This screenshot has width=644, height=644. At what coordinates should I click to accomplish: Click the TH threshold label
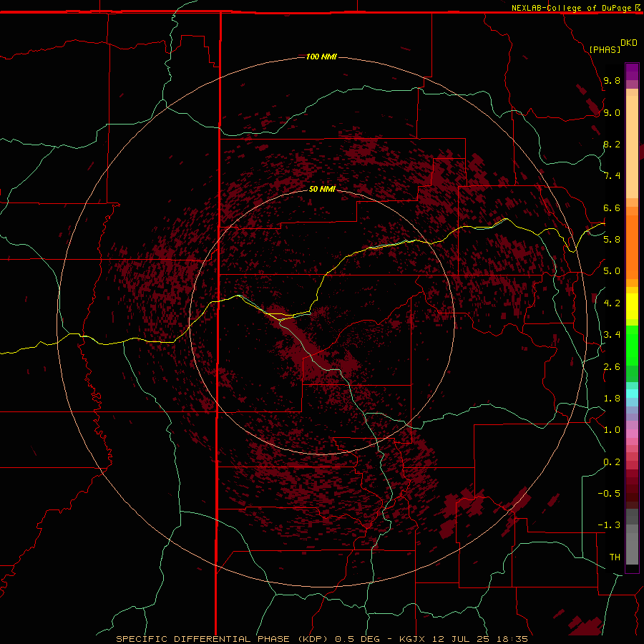coord(615,557)
